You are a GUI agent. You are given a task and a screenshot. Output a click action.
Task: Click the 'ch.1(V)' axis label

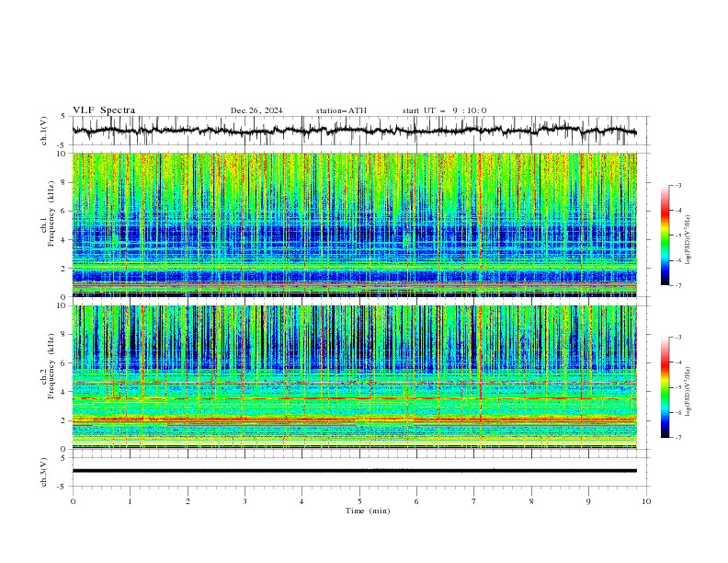click(43, 131)
